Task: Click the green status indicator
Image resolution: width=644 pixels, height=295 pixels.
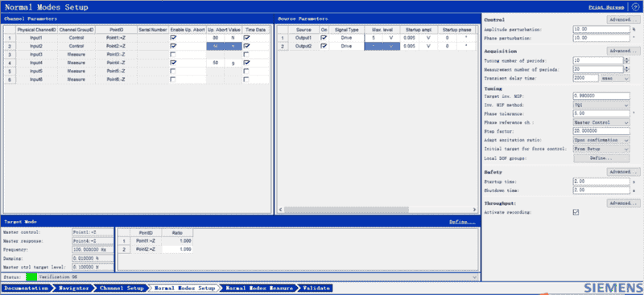Action: pyautogui.click(x=31, y=277)
